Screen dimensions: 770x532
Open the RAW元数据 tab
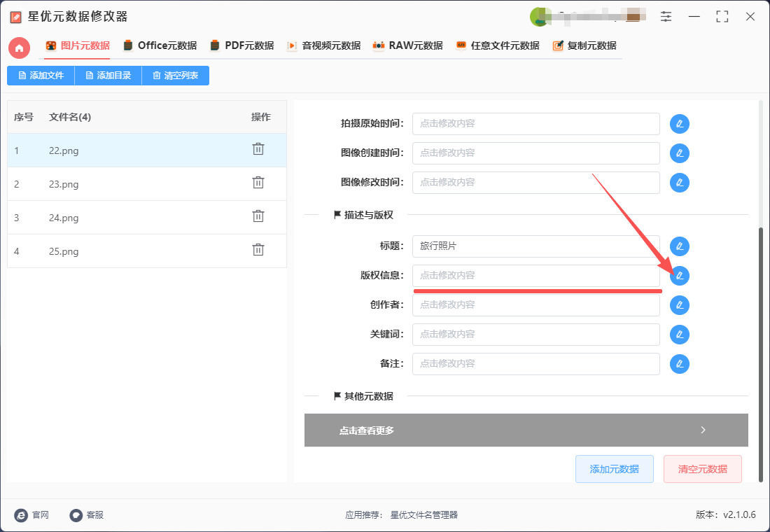[x=407, y=45]
